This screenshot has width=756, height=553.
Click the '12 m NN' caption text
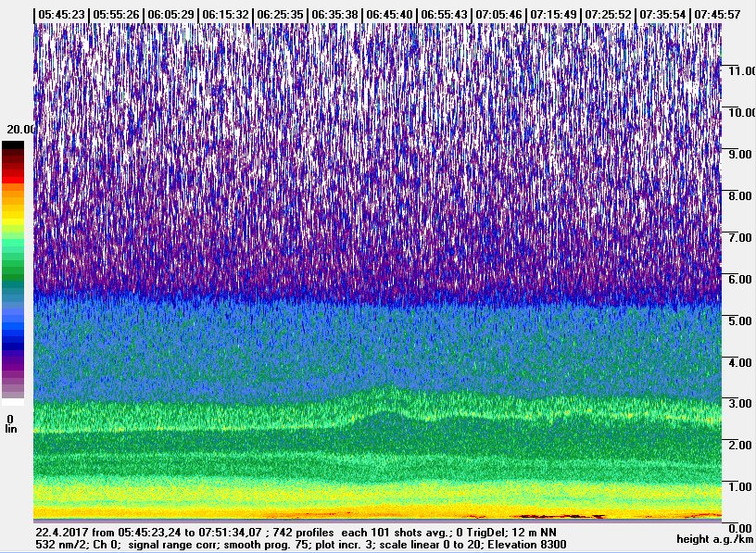535,533
